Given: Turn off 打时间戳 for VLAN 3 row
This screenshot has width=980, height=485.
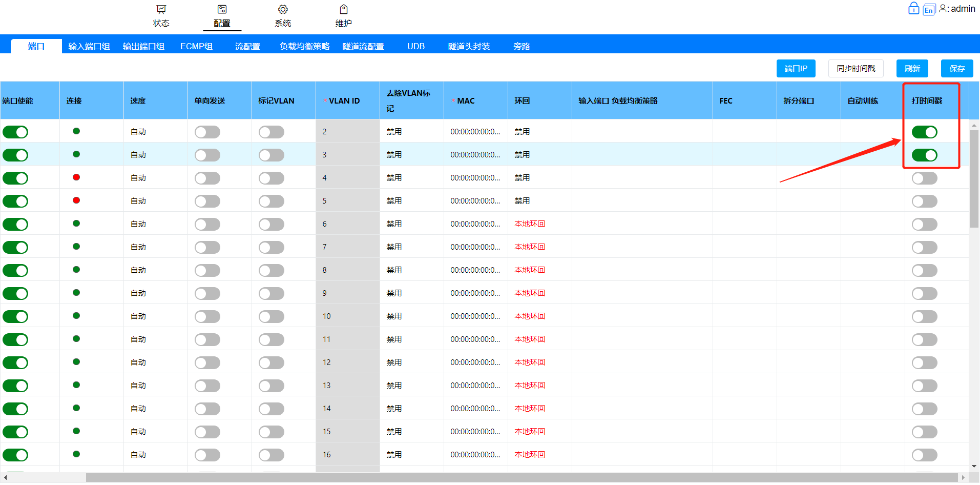Looking at the screenshot, I should tap(925, 155).
